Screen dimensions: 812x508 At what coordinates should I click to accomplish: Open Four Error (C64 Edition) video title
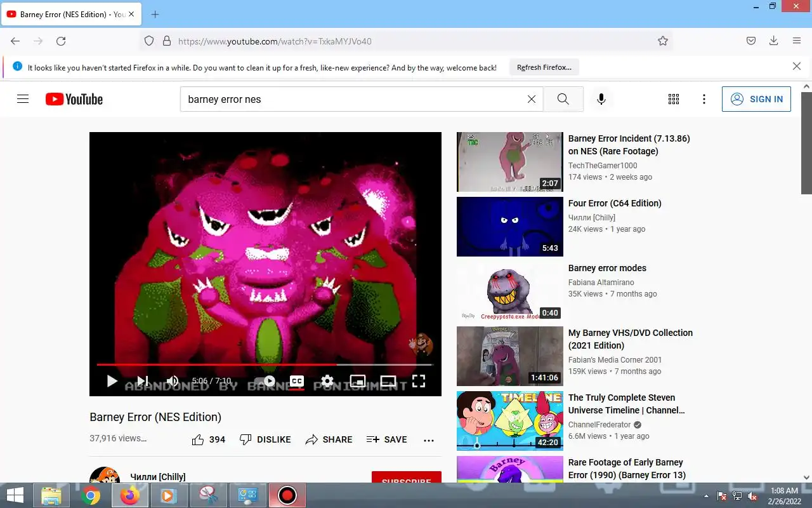click(615, 203)
